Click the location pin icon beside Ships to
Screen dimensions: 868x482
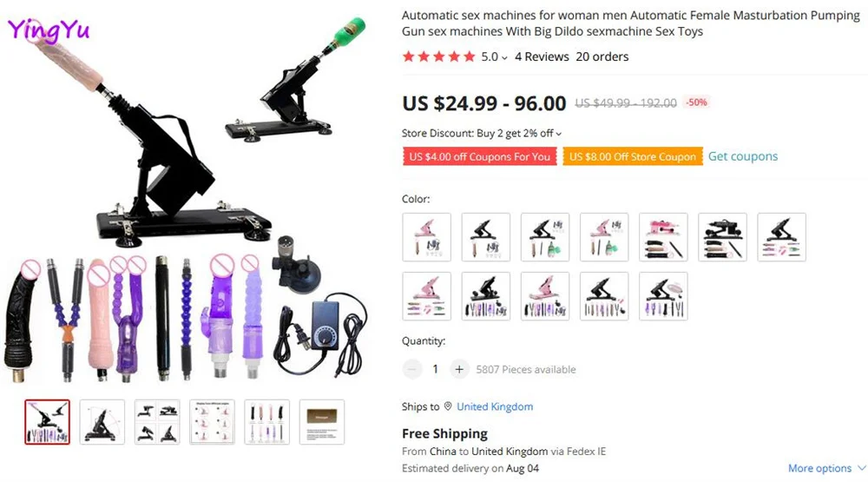[x=447, y=406]
